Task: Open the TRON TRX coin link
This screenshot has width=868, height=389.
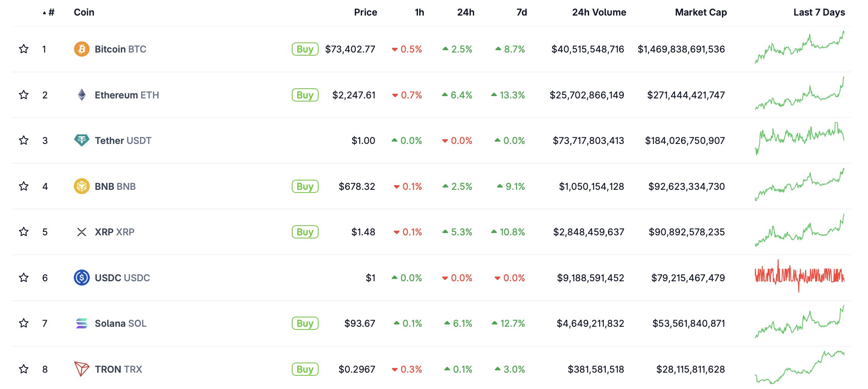Action: coord(118,369)
